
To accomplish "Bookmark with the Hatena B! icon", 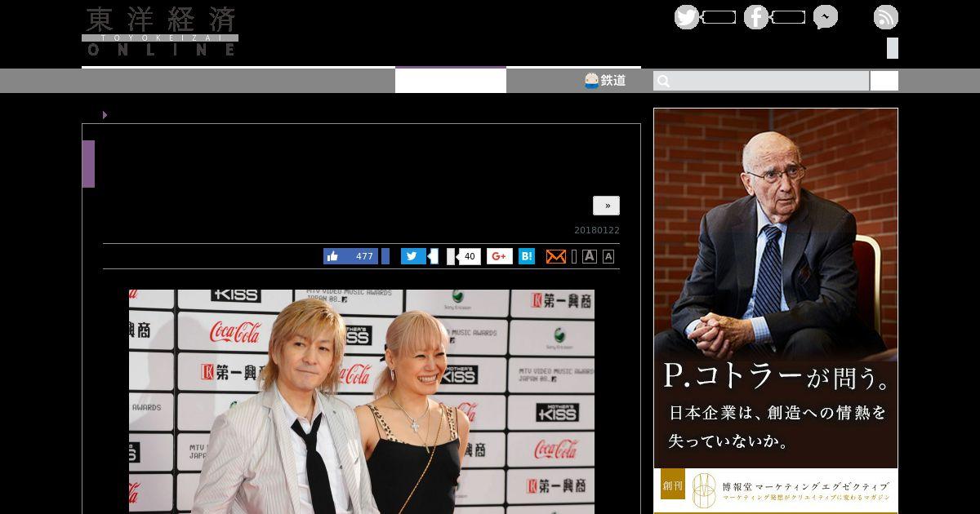I will [x=527, y=256].
